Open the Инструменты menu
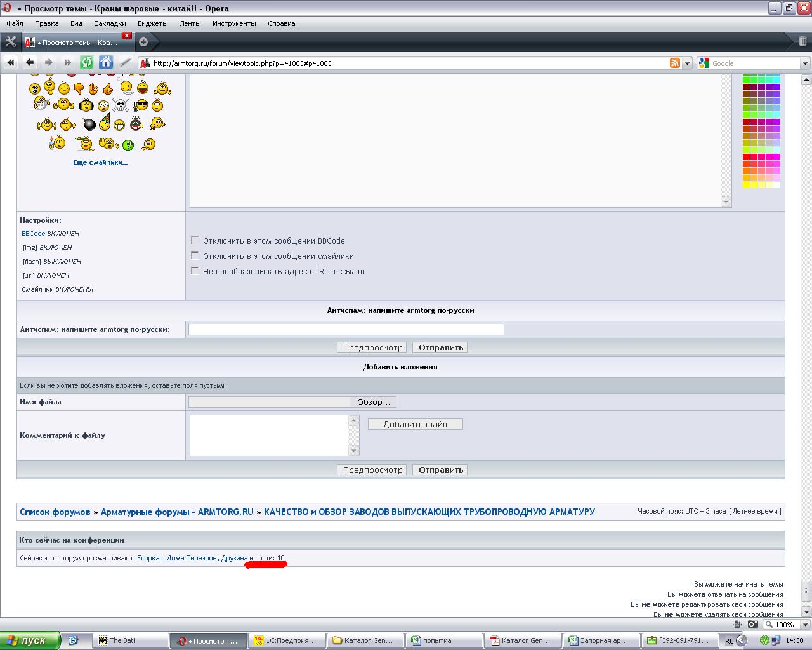The image size is (812, 650). [x=234, y=23]
